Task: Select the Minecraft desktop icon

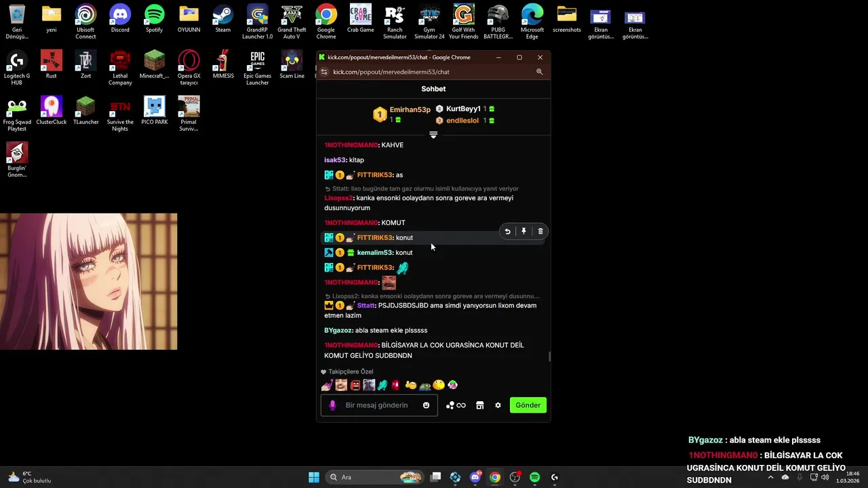Action: 155,65
